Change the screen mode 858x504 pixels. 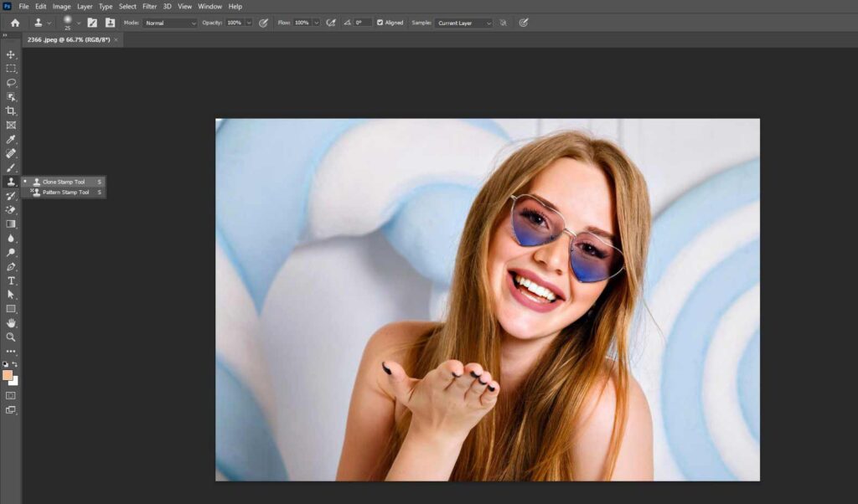(10, 410)
